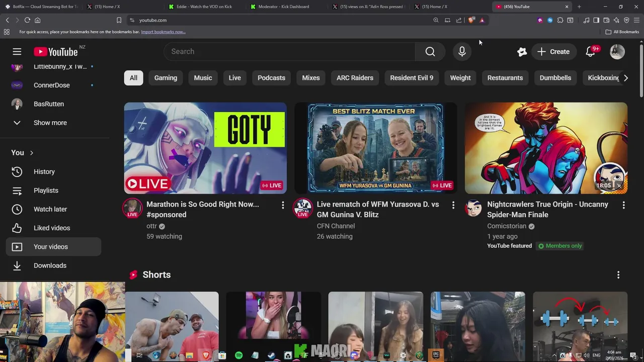The image size is (644, 362).
Task: Open the account avatar menu
Action: (617, 52)
